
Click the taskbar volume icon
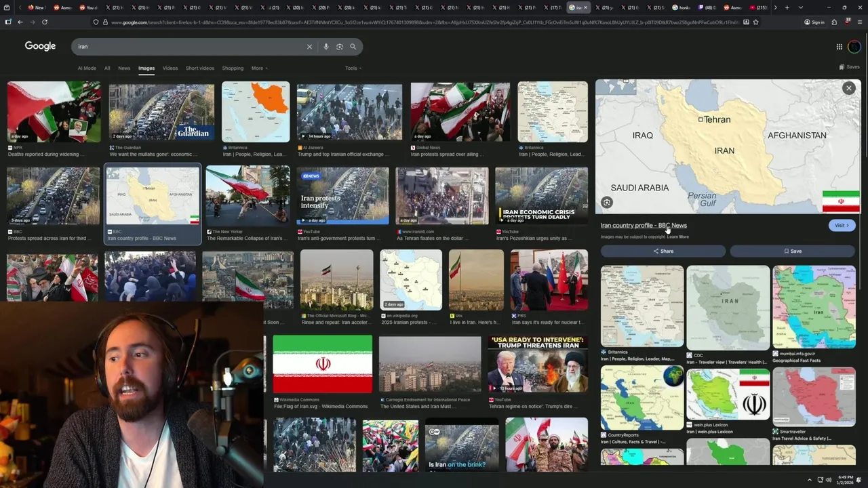(829, 480)
